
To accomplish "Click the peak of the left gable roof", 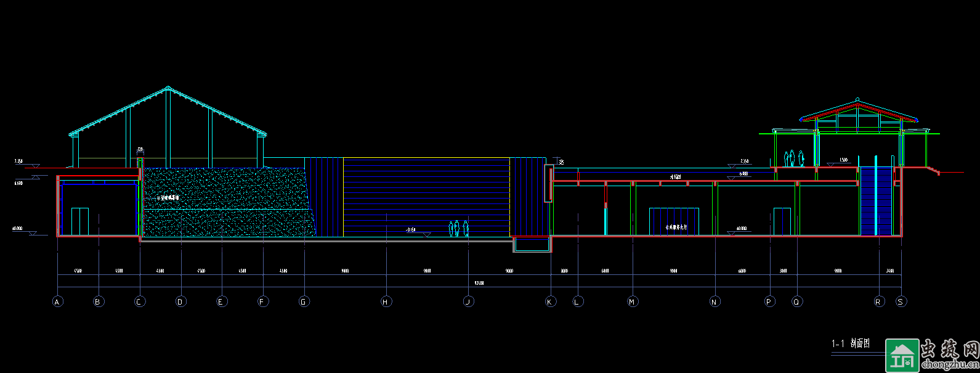I will 168,88.
